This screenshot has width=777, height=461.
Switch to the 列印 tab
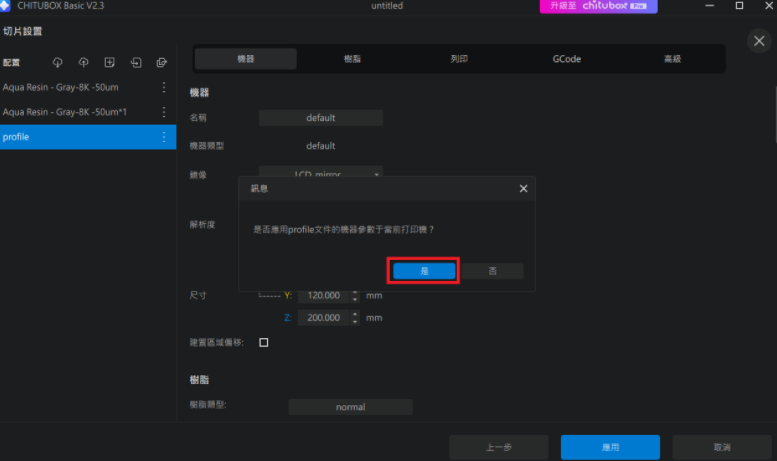click(x=459, y=59)
